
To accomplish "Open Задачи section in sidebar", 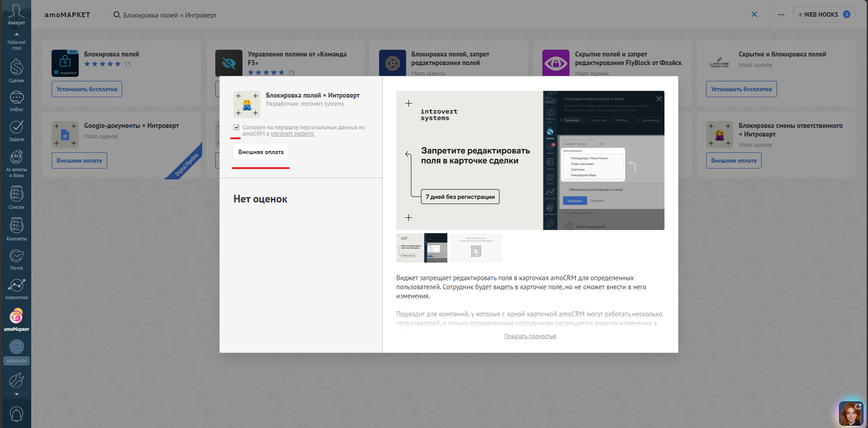I will (x=16, y=131).
